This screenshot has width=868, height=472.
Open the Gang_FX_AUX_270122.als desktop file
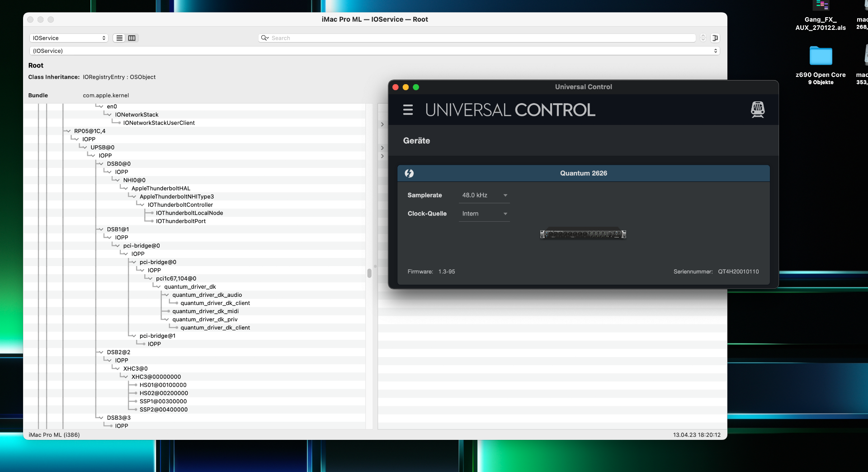coord(821,16)
